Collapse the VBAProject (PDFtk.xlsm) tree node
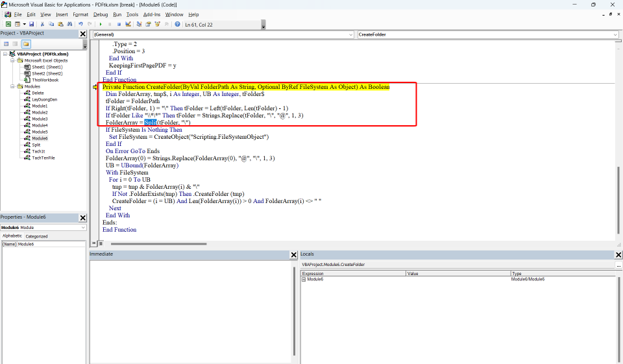 [x=5, y=54]
